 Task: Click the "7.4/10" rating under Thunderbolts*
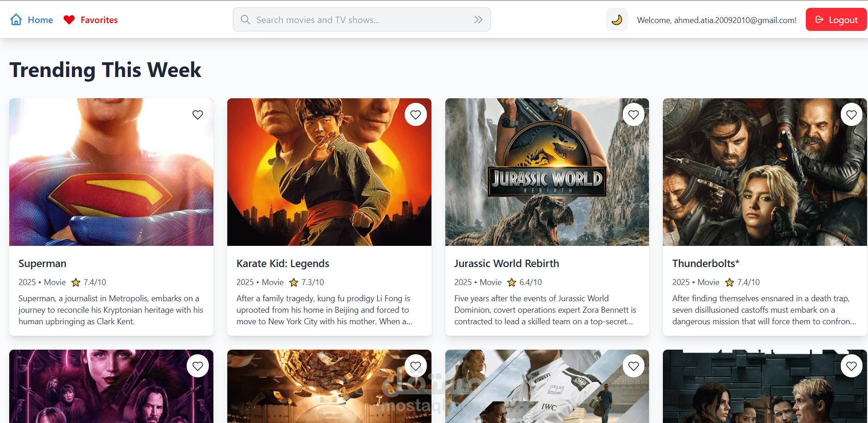[749, 282]
